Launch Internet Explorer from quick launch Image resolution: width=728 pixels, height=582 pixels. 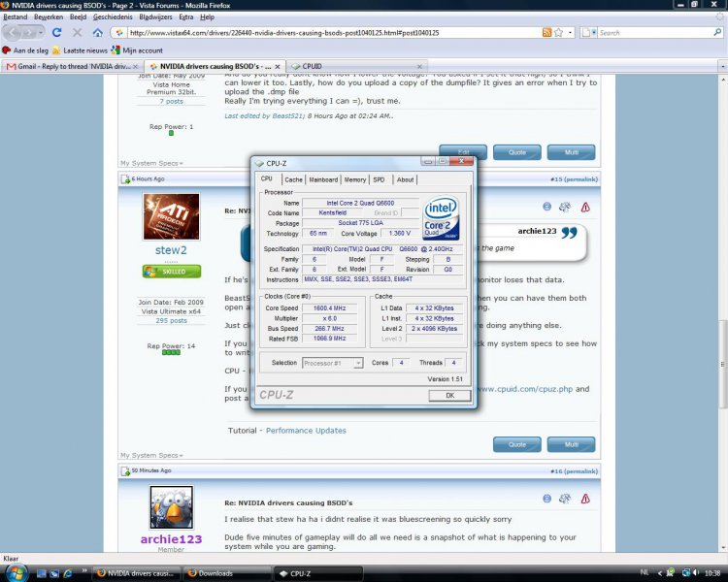click(68, 573)
